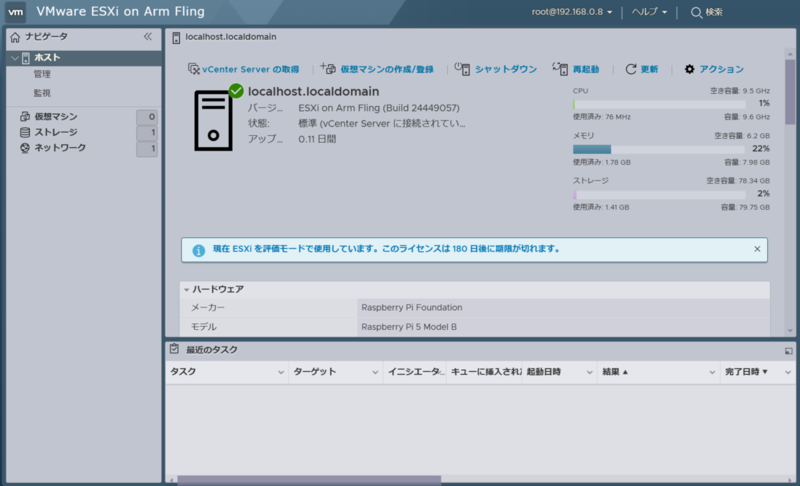Click vCenter Server の取得 button
Viewport: 800px width, 486px height.
tap(243, 69)
